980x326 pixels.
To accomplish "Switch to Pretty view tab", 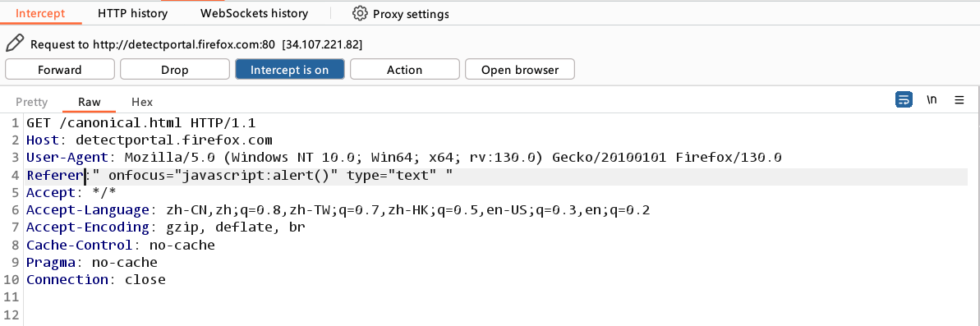I will 31,102.
